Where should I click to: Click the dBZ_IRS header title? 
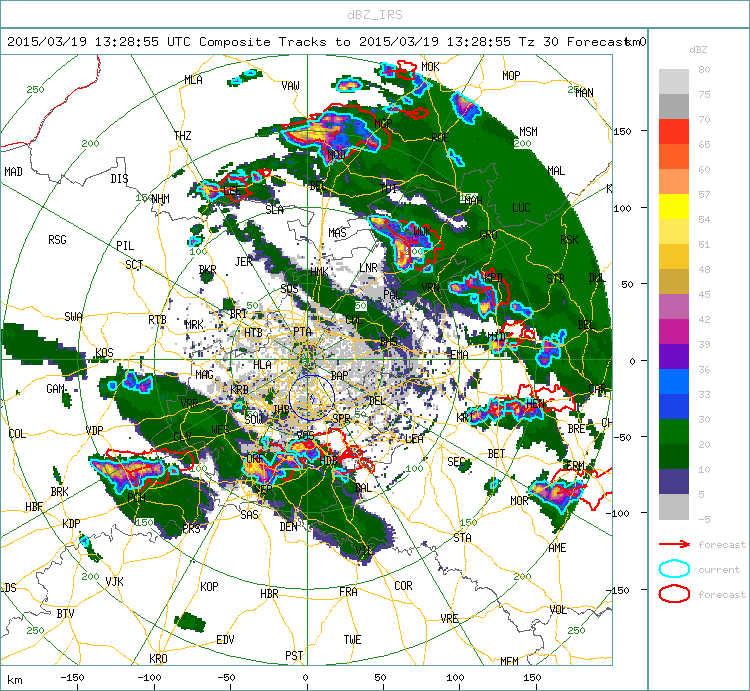click(375, 15)
